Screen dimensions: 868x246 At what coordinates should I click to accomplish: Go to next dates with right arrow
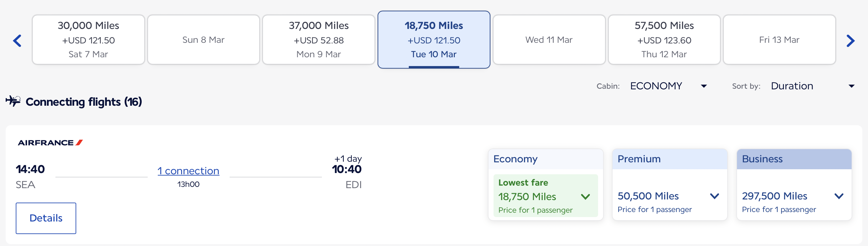coord(850,41)
